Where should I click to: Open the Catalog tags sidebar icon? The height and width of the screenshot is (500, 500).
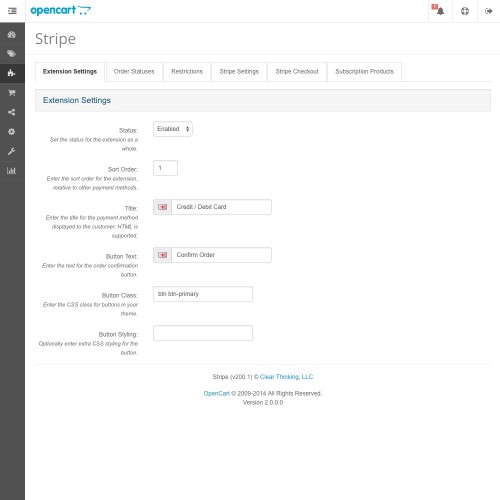pyautogui.click(x=12, y=54)
